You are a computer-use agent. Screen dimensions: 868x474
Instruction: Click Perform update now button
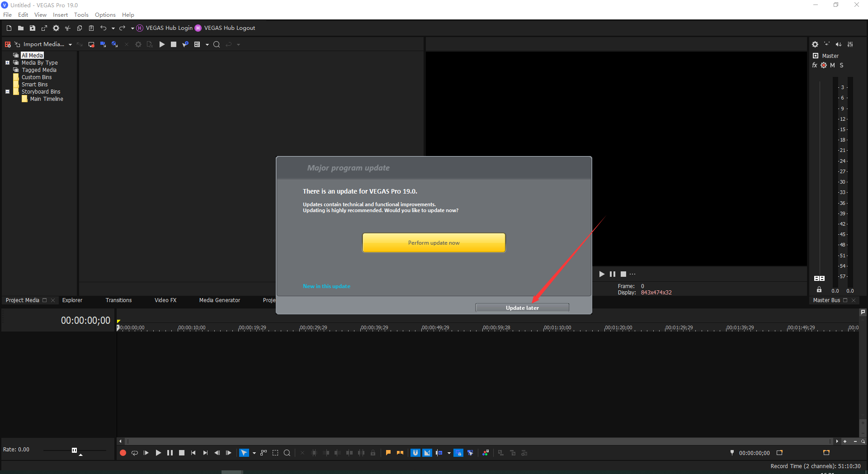434,243
